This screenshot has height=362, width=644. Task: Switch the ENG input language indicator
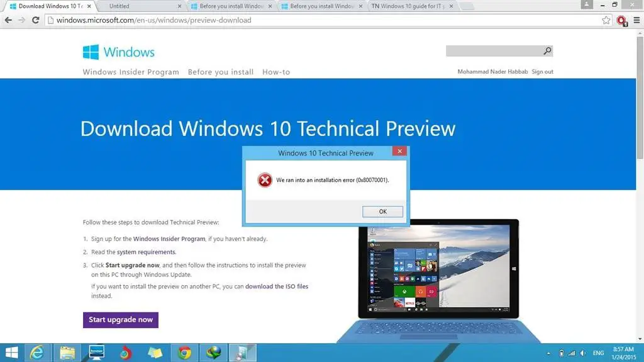599,353
